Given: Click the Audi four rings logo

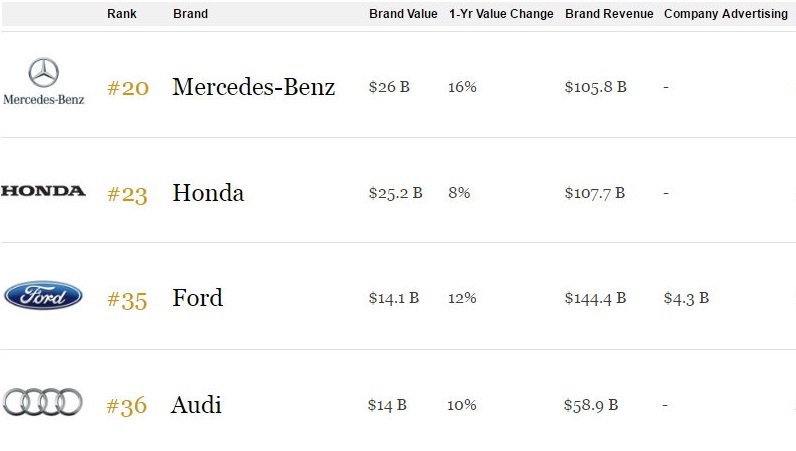Looking at the screenshot, I should click(43, 402).
